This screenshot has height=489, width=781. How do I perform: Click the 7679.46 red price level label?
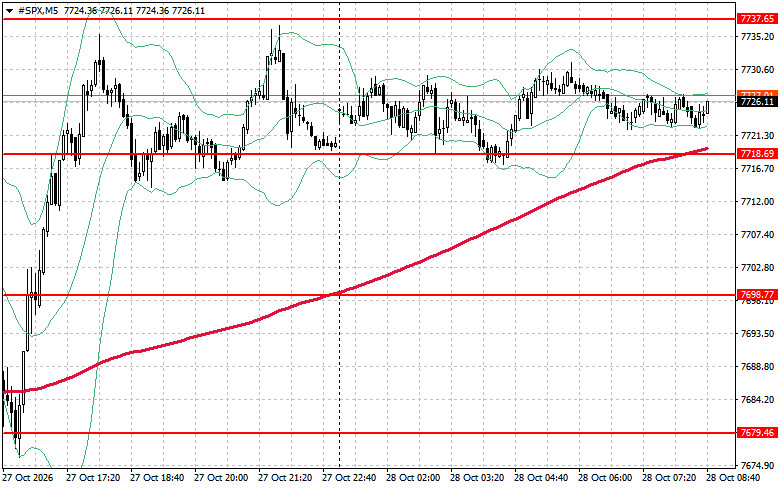click(758, 433)
